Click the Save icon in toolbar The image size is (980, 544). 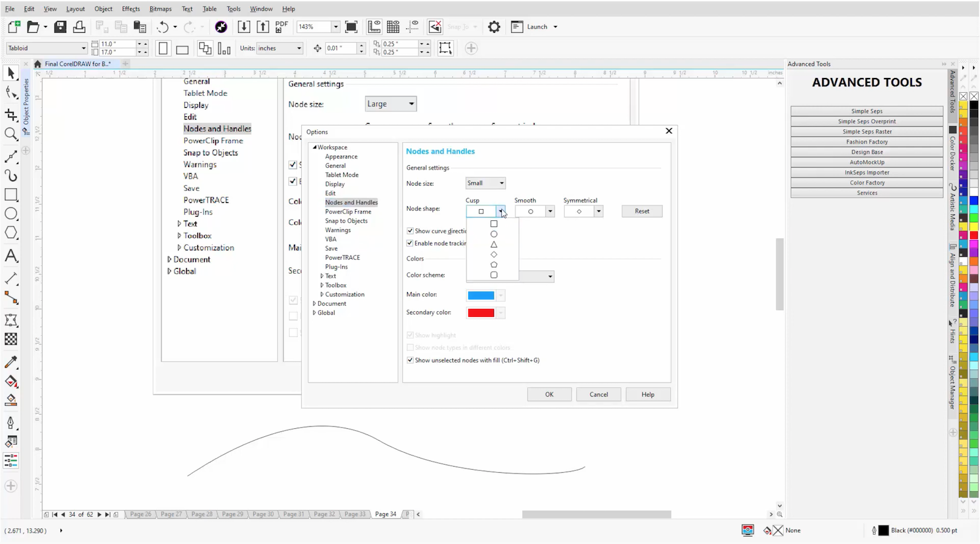[x=60, y=27]
